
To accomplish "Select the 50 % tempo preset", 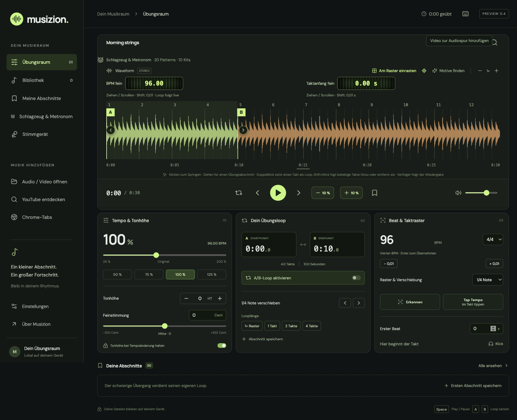I will (x=117, y=274).
